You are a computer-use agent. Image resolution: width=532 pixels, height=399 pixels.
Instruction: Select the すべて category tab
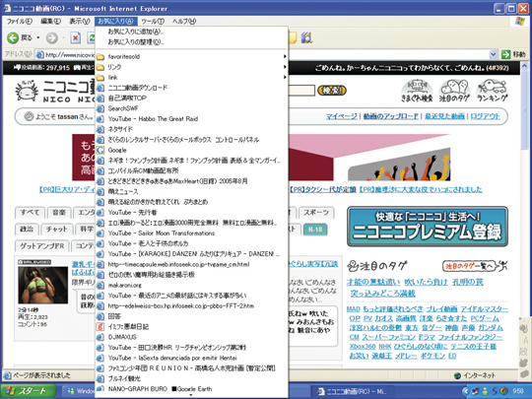30,213
